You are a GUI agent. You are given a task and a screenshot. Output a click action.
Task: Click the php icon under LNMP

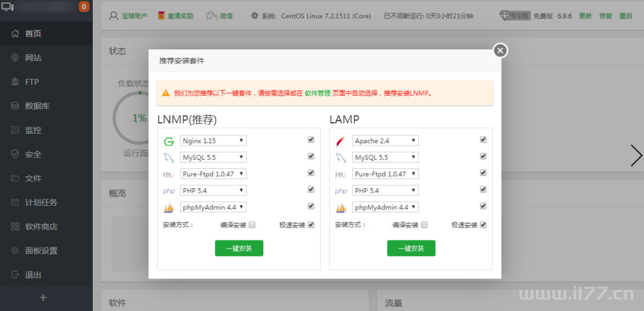[169, 191]
